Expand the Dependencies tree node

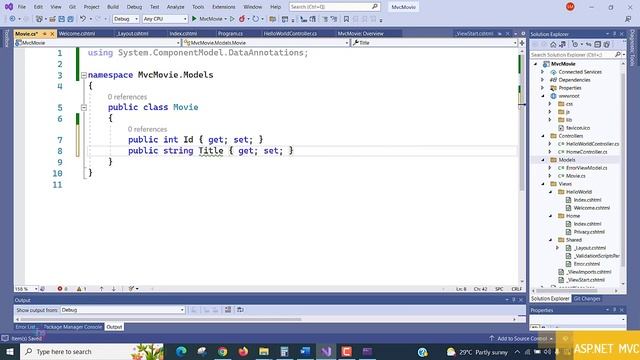coord(542,80)
